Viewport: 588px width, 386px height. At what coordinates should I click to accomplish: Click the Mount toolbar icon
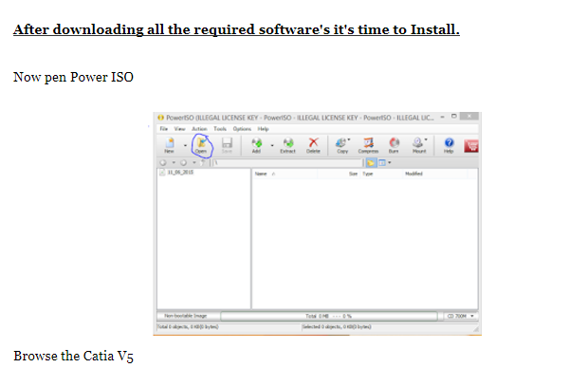click(418, 145)
